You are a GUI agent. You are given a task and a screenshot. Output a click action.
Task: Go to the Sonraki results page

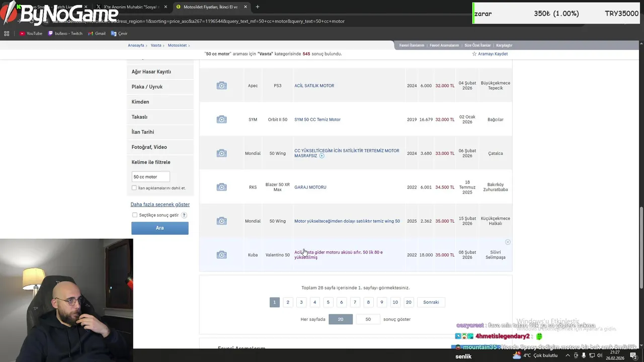431,302
